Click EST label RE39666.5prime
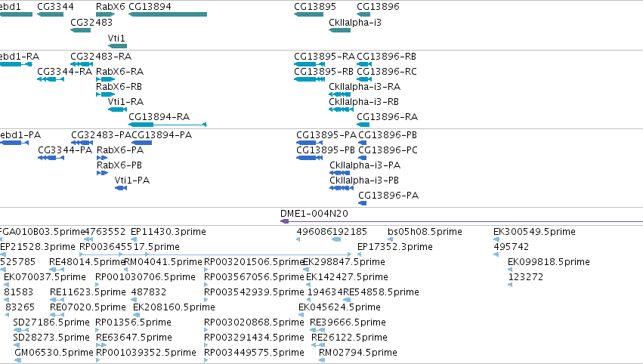The width and height of the screenshot is (643, 364). (x=348, y=322)
